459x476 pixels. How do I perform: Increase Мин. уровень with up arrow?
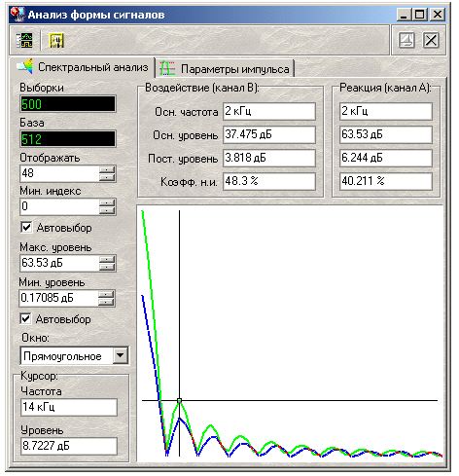106,294
